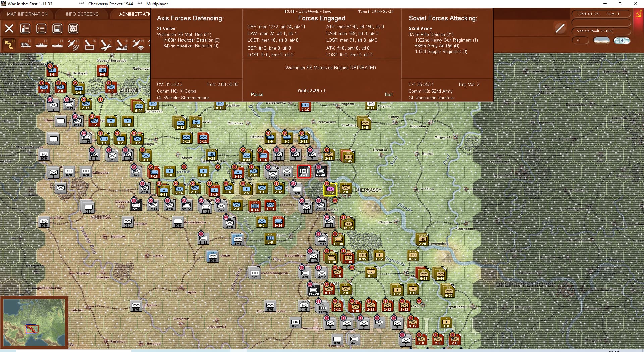
Task: Select the 2-43 Soviet stack near Grebenka
Action: point(364,123)
